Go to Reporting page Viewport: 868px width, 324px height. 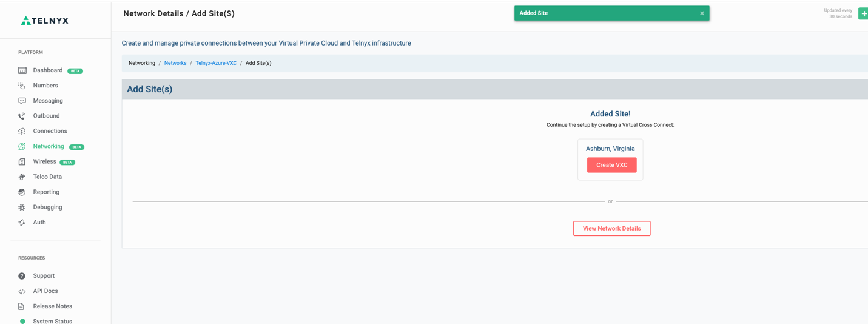tap(46, 192)
